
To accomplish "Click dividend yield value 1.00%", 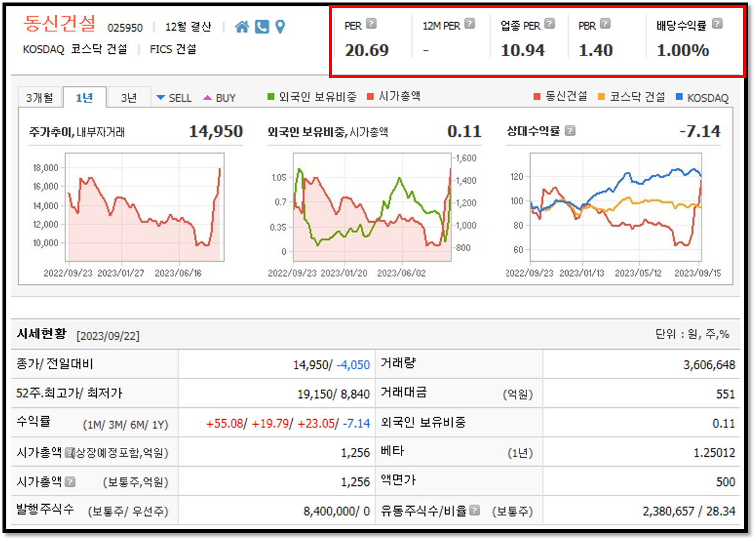I will click(x=683, y=51).
